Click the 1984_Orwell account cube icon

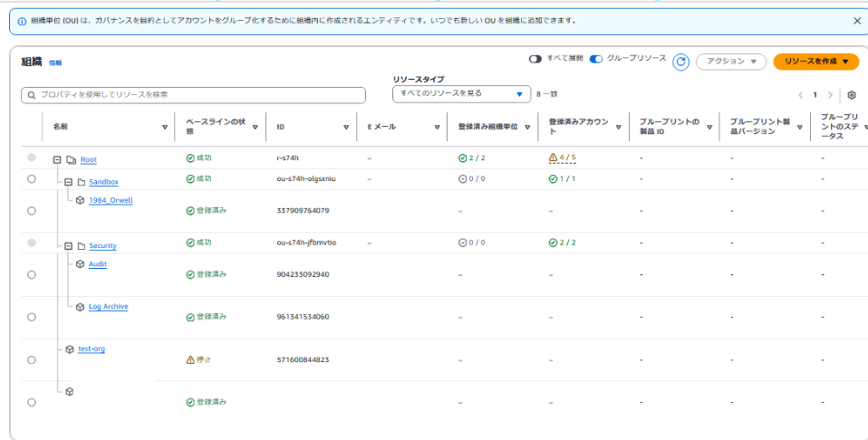tap(81, 200)
